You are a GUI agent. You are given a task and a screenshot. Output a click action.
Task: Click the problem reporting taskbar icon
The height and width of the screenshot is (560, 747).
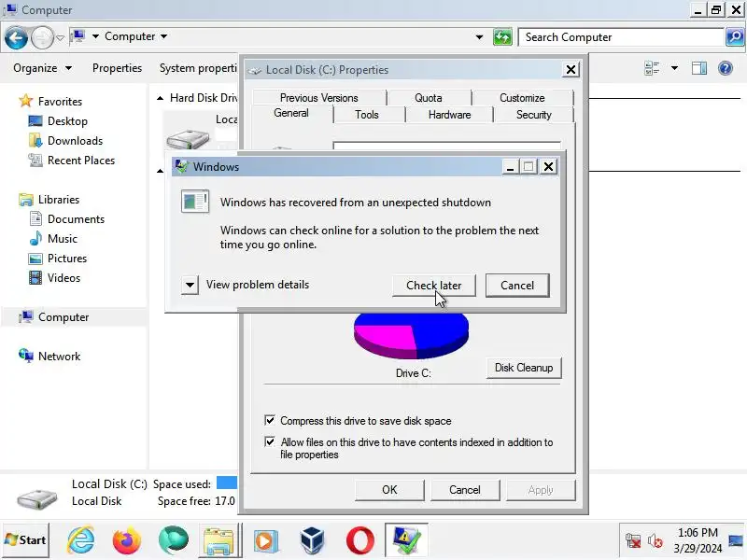(406, 540)
